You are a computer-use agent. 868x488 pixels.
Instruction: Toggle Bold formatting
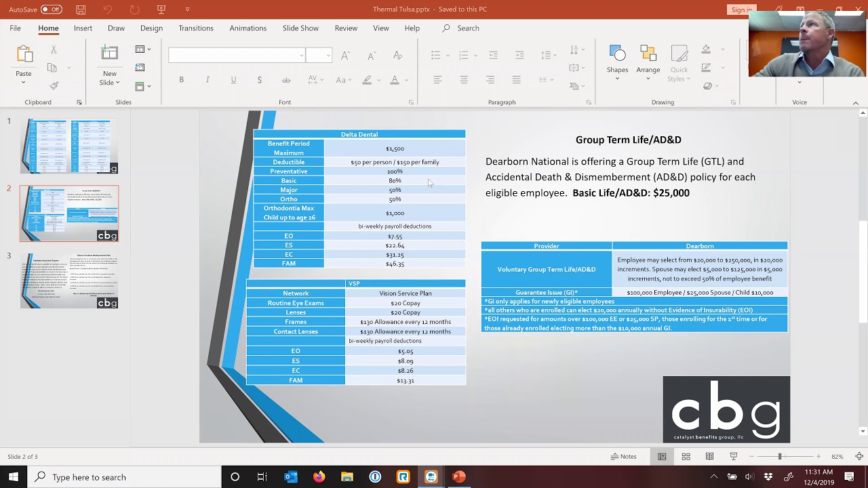click(x=181, y=80)
